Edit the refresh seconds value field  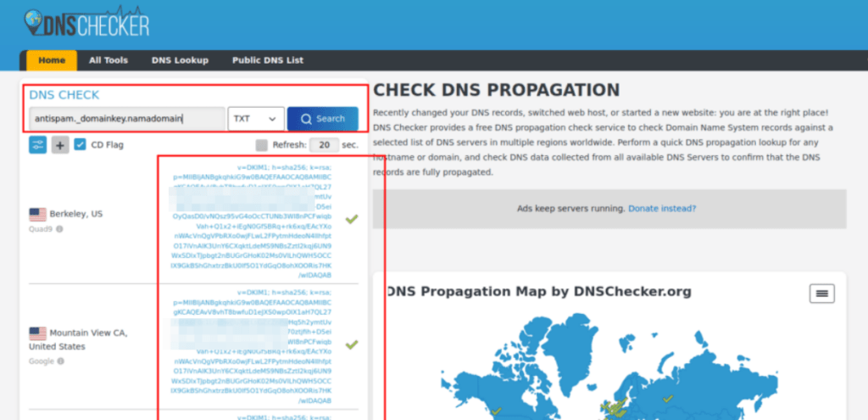(x=325, y=145)
